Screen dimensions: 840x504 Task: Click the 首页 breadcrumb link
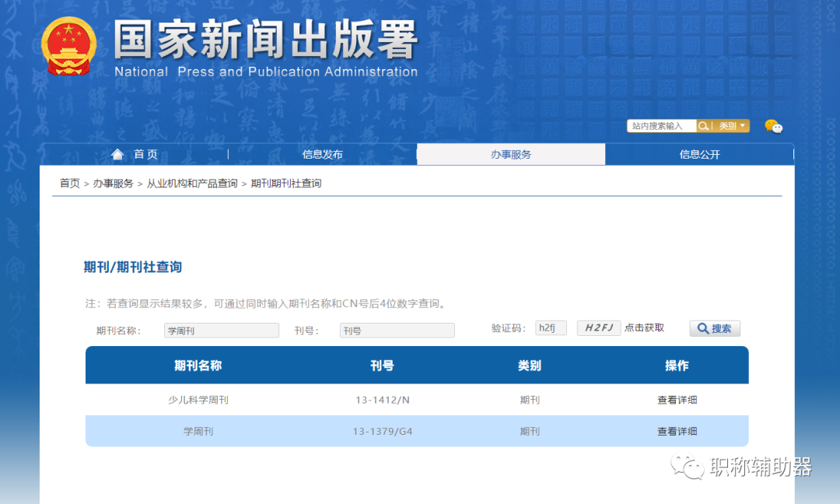[69, 183]
